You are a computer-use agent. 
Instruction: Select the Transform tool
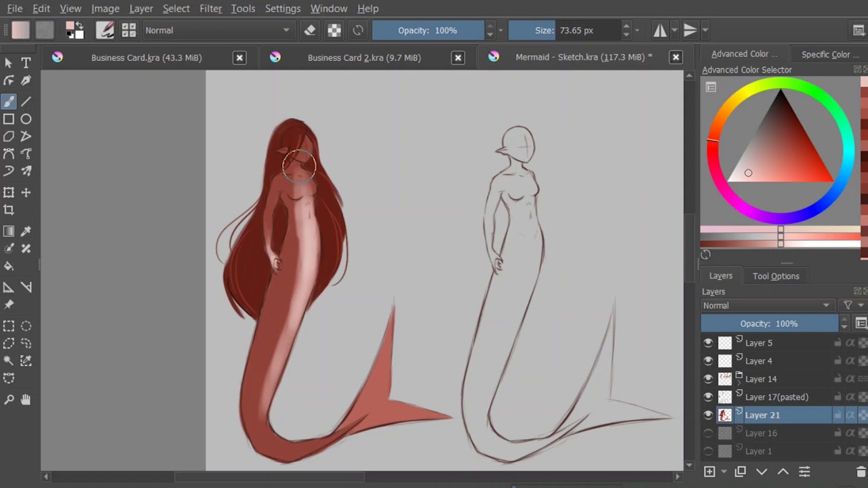tap(9, 192)
